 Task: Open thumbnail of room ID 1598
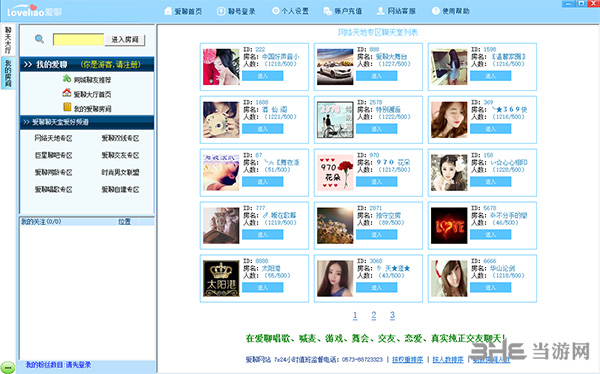click(449, 67)
